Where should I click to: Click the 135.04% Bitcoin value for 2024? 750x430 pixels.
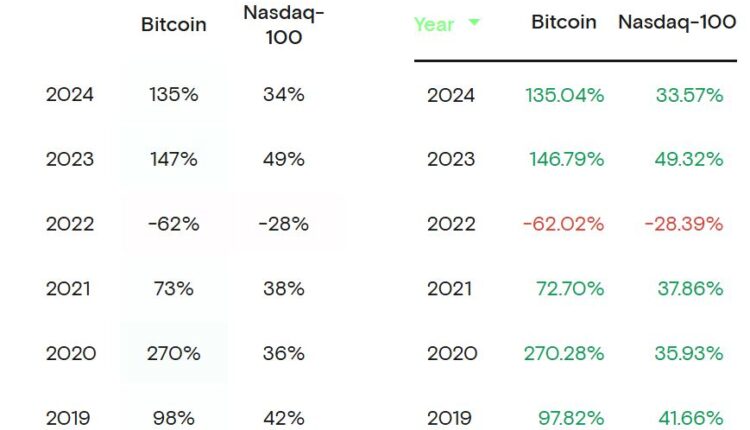pos(564,96)
